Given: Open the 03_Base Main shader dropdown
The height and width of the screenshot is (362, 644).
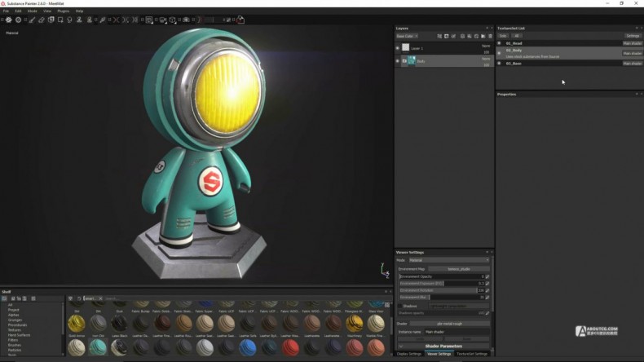Looking at the screenshot, I should (x=632, y=64).
